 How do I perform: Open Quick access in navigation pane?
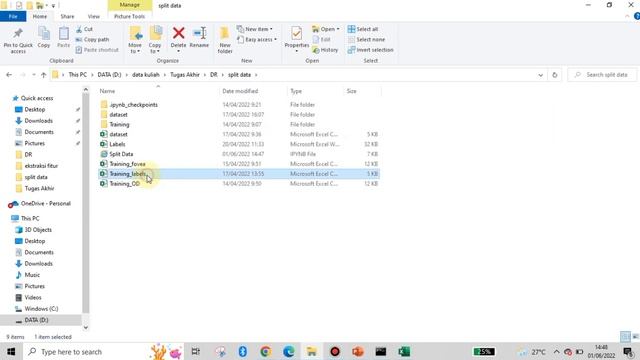37,98
